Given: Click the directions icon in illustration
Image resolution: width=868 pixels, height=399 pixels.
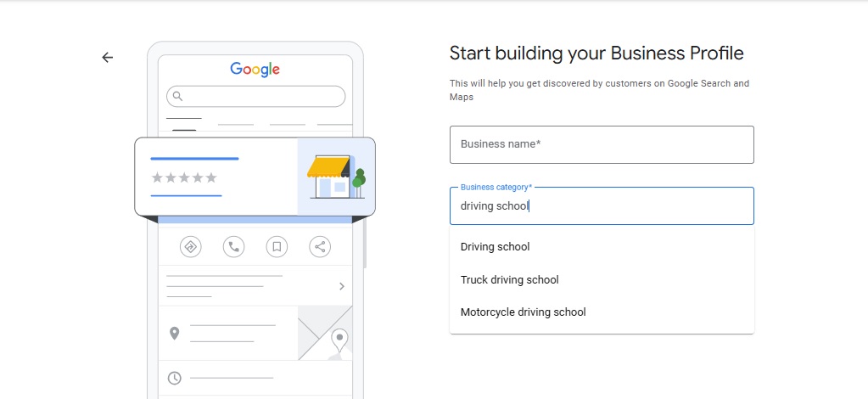Looking at the screenshot, I should coord(190,246).
